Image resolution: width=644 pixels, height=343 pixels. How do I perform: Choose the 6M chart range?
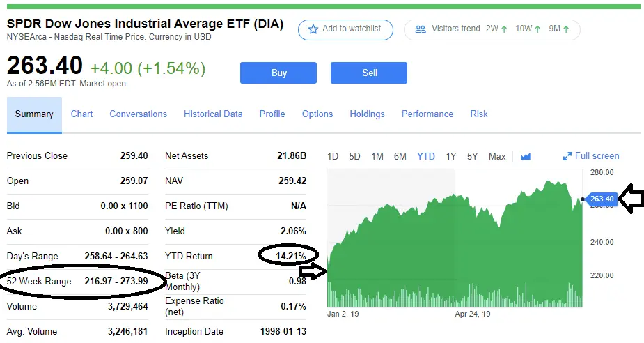coord(400,156)
